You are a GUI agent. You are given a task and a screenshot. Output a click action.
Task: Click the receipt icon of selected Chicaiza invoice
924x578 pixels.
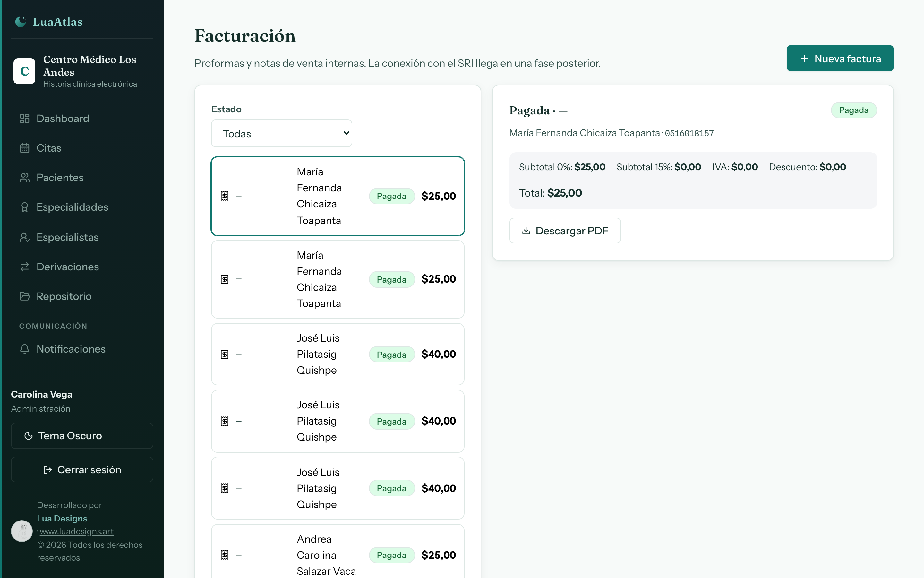[x=225, y=196]
